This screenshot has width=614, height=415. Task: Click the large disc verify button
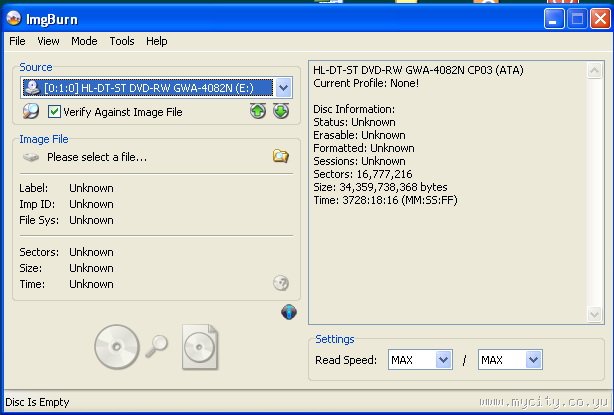pyautogui.click(x=117, y=347)
